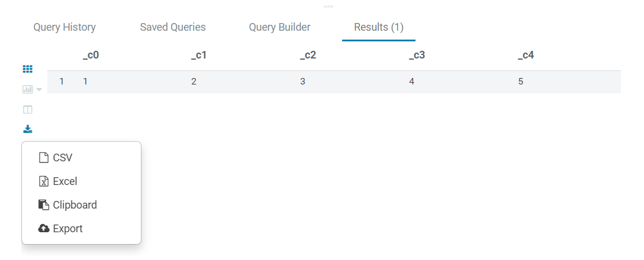Select the Results (1) tab
The width and height of the screenshot is (644, 260).
[x=379, y=27]
